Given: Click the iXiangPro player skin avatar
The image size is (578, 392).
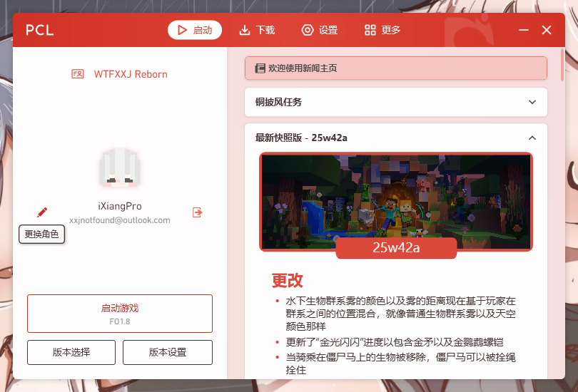Looking at the screenshot, I should coord(119,169).
